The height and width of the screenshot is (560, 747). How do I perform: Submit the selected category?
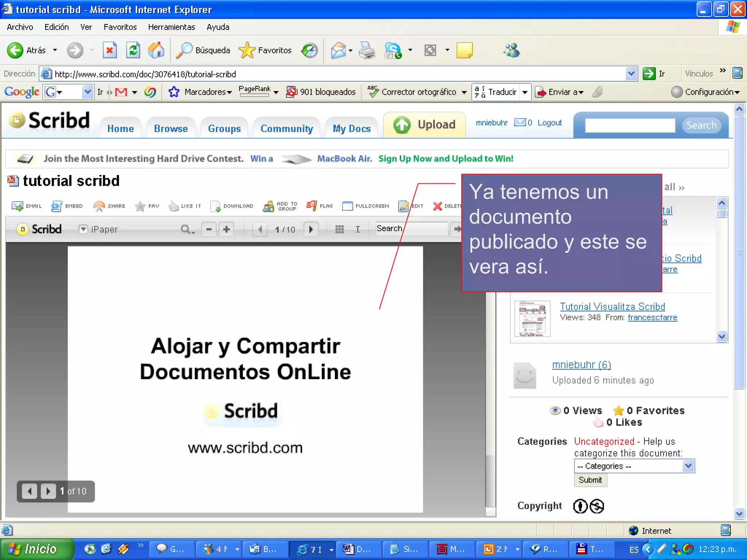591,480
